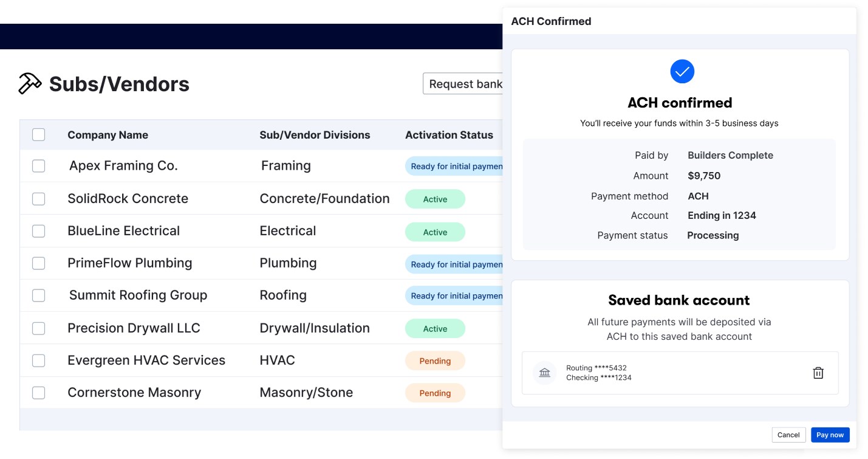Click the Request bank button

coord(463,84)
